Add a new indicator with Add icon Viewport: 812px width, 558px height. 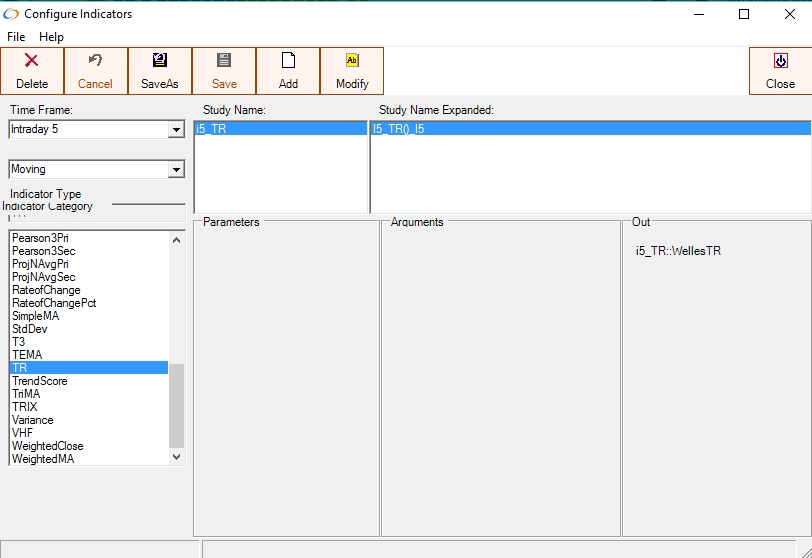click(288, 61)
